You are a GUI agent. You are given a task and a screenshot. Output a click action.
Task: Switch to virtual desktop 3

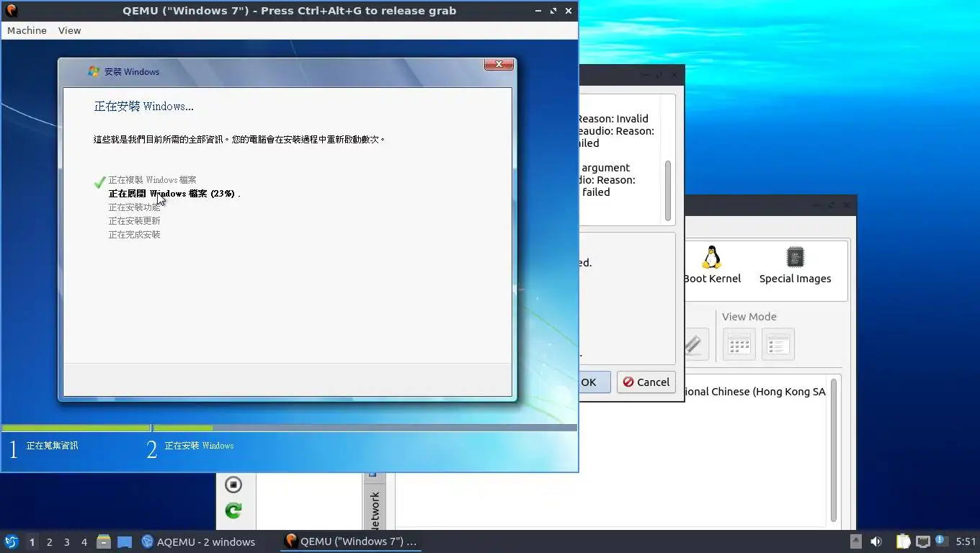(66, 541)
